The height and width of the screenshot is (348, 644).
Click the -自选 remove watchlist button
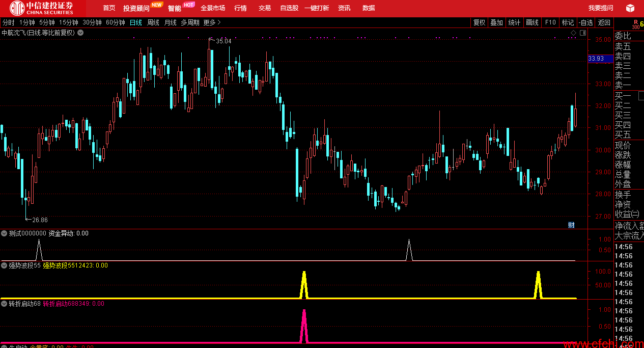(x=585, y=22)
